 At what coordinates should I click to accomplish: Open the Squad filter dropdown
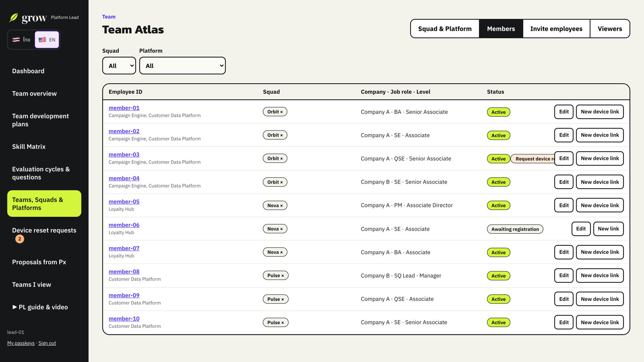point(119,66)
